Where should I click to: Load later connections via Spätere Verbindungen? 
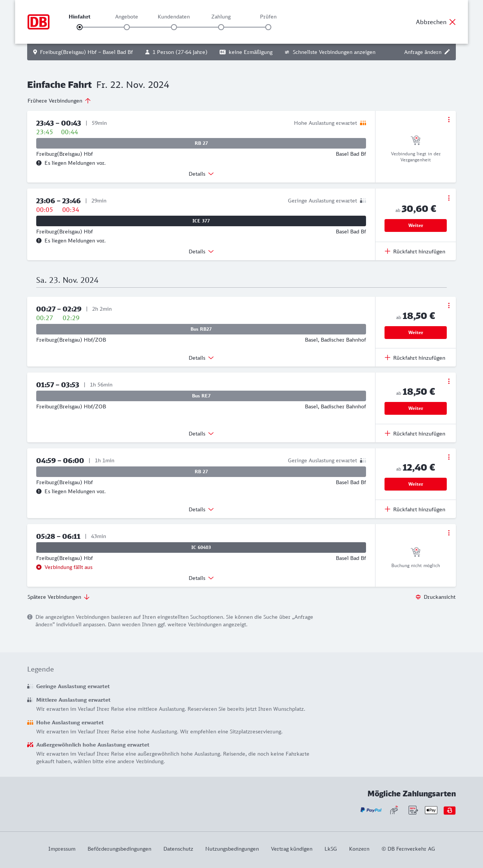click(x=58, y=597)
